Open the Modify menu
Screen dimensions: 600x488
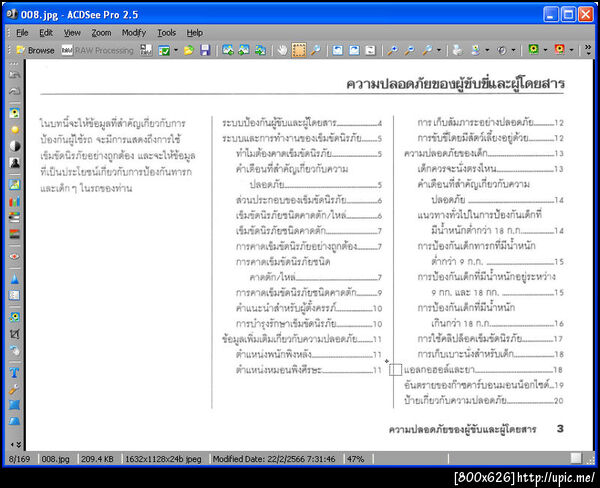coord(134,33)
